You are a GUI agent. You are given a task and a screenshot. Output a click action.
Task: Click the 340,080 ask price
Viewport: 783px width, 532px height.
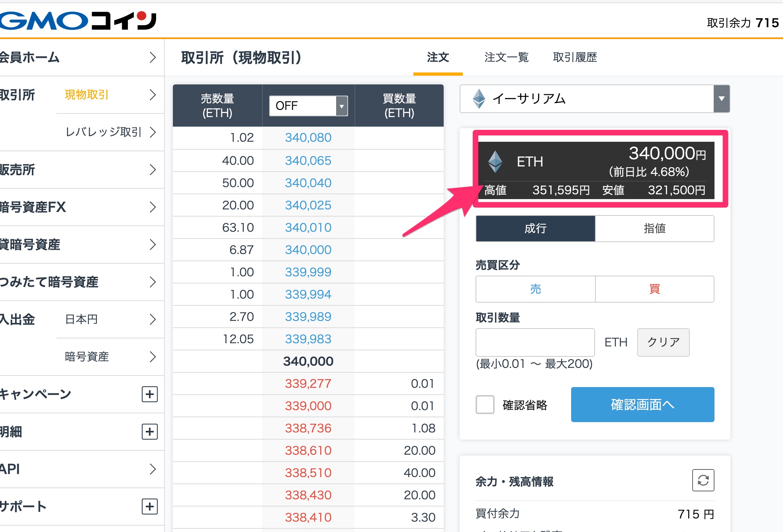308,138
